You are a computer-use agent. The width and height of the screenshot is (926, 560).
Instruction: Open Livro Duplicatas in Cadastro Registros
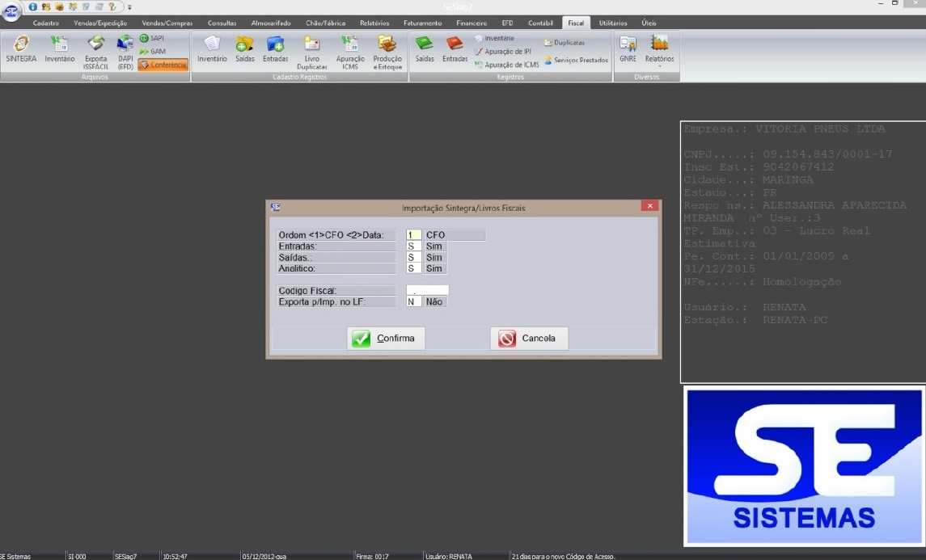311,52
